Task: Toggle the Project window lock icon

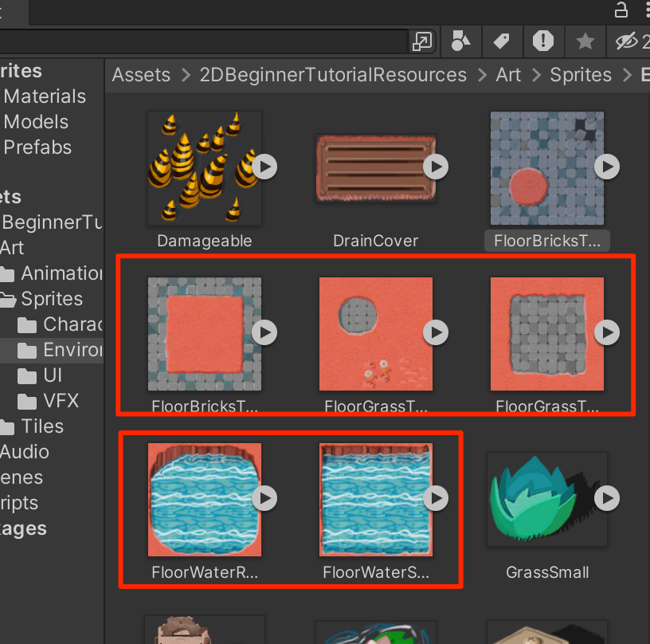Action: pos(621,10)
